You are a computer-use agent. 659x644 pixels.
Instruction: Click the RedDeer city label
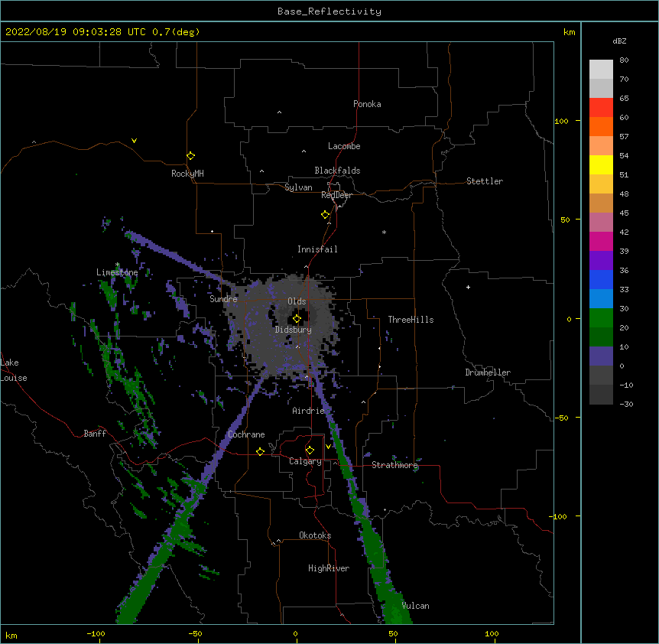336,195
